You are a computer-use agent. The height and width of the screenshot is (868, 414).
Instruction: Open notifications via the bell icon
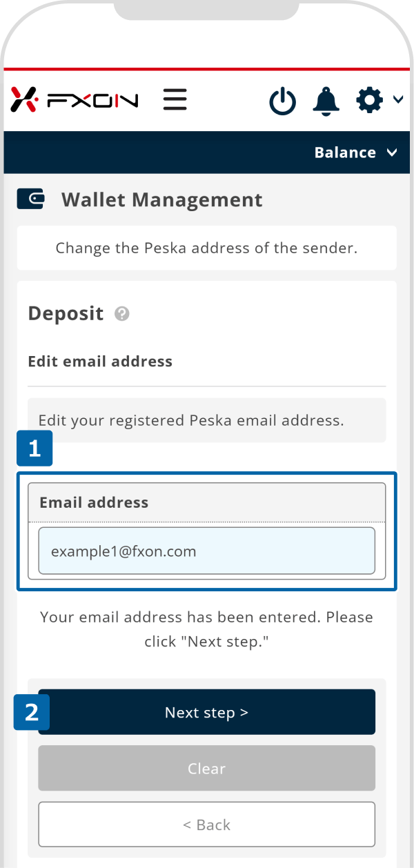pyautogui.click(x=326, y=101)
